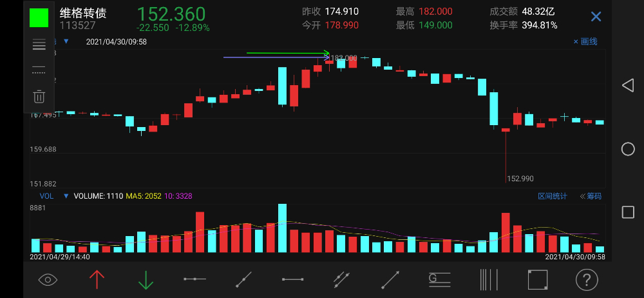Select the diagonal ray line tool
The height and width of the screenshot is (298, 644).
pyautogui.click(x=243, y=280)
